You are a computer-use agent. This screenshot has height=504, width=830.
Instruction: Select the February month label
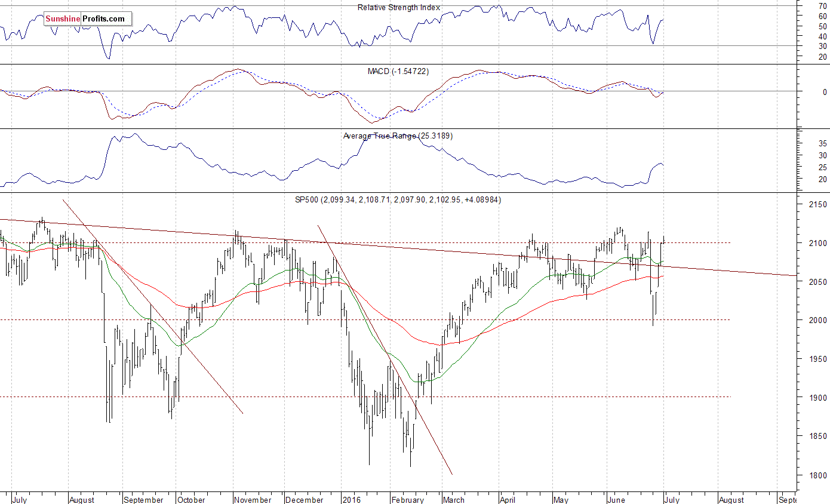407,500
